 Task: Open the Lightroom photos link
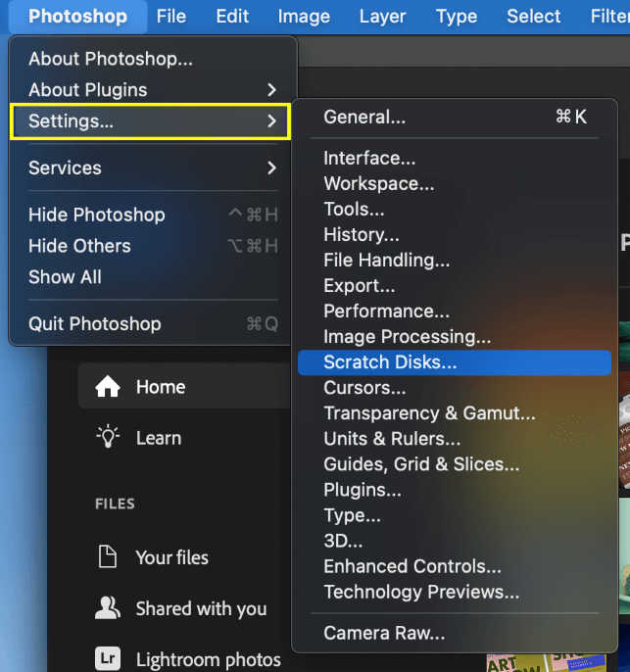click(x=209, y=659)
